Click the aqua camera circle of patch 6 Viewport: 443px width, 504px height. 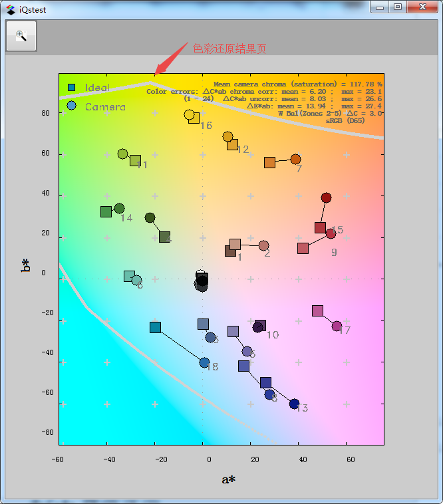tap(136, 281)
